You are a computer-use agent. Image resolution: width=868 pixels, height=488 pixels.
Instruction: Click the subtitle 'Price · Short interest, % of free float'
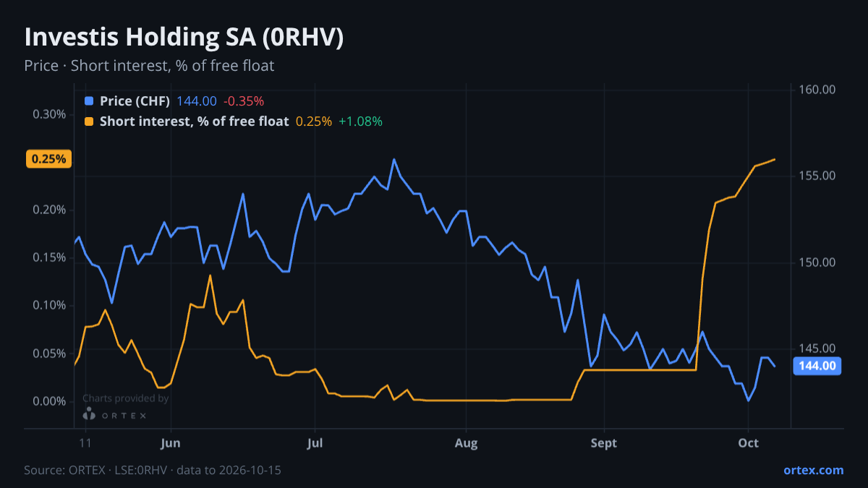[149, 66]
